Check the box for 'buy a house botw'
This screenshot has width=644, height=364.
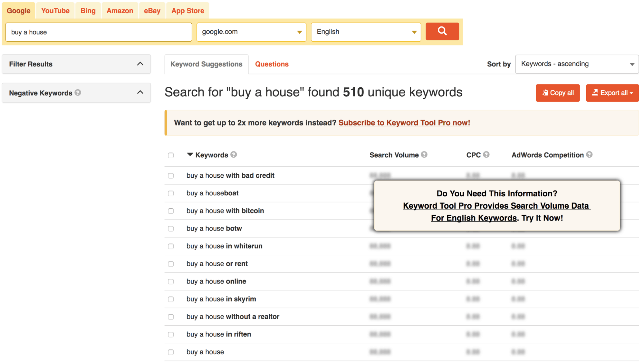click(x=171, y=229)
